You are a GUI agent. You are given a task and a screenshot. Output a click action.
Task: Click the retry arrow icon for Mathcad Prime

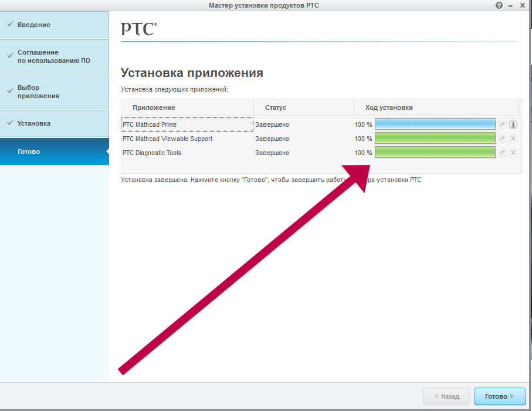(502, 124)
